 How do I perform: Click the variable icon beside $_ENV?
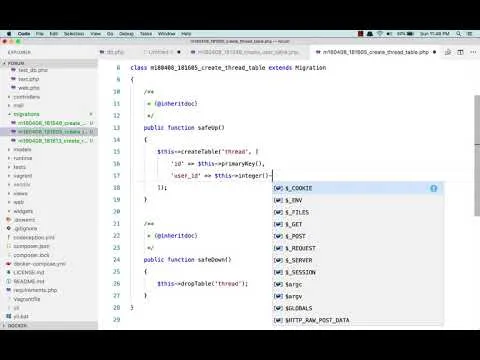[278, 200]
